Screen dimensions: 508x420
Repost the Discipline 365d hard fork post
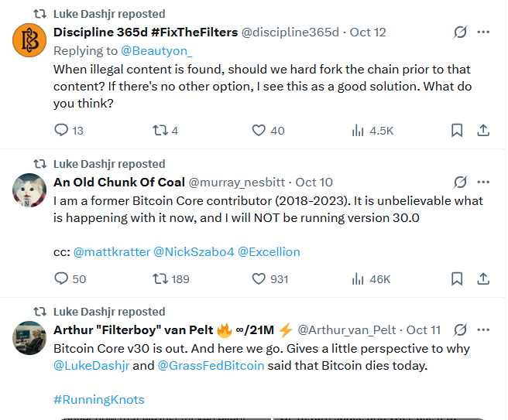coord(161,131)
